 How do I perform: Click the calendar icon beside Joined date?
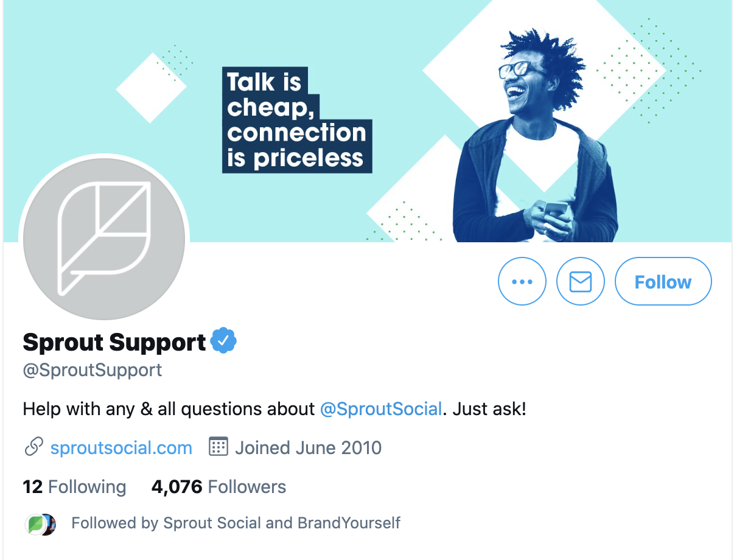click(x=218, y=447)
